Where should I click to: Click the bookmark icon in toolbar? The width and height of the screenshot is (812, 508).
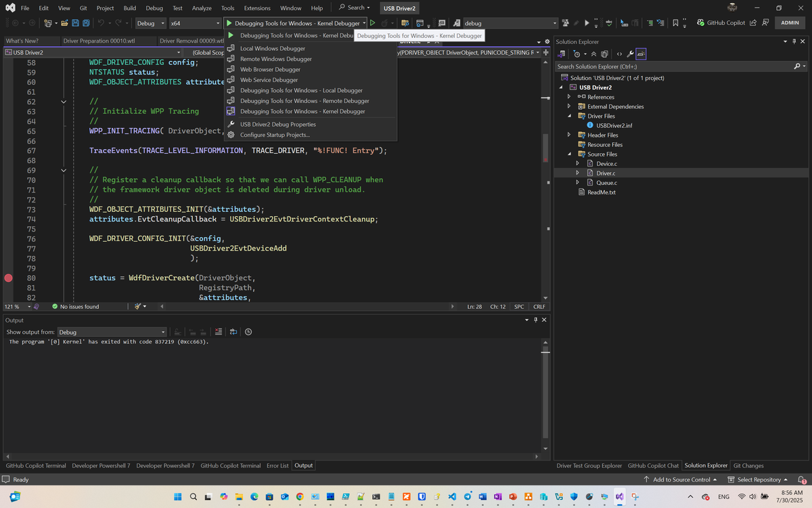point(675,23)
